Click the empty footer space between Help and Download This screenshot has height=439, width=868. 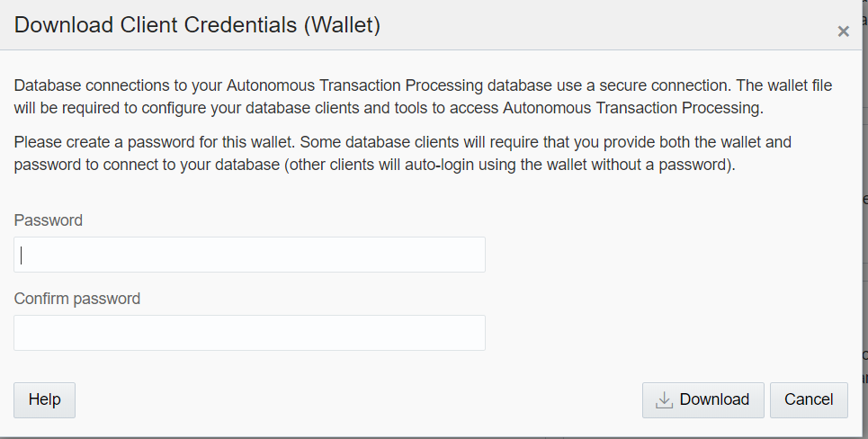pyautogui.click(x=359, y=399)
